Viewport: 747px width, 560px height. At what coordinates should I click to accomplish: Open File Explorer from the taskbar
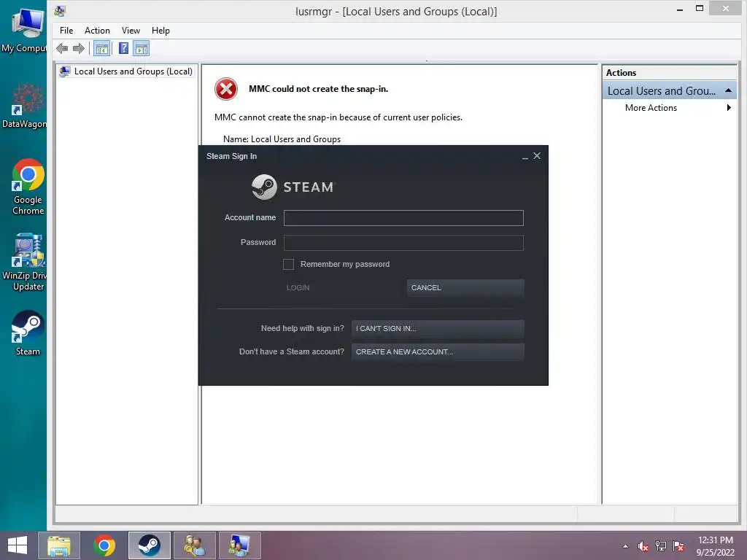[59, 545]
